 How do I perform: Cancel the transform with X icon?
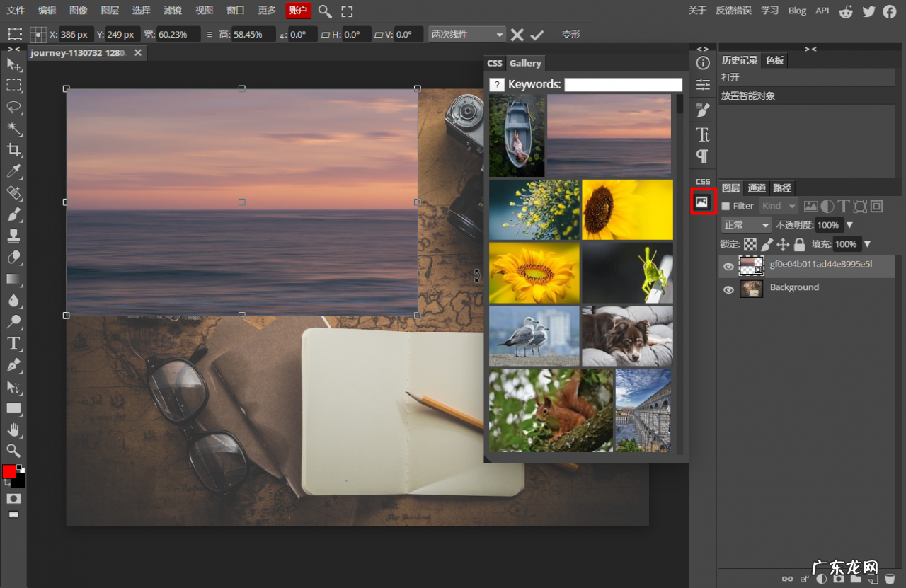coord(517,35)
